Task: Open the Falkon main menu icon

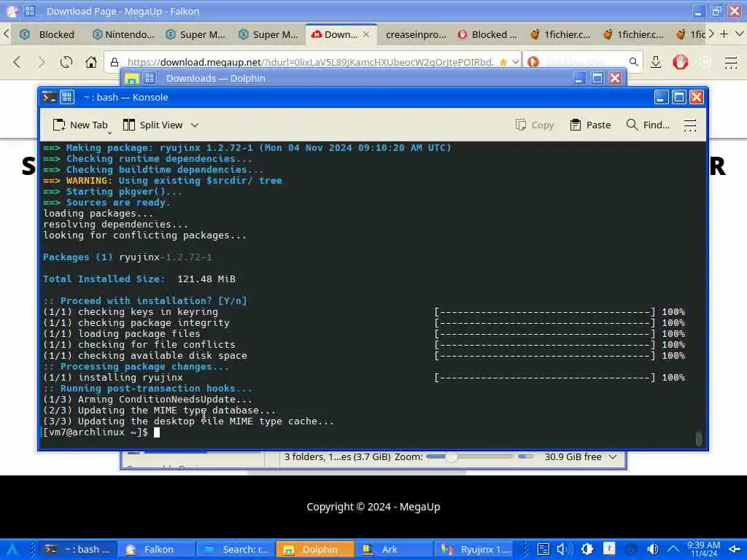Action: point(731,62)
